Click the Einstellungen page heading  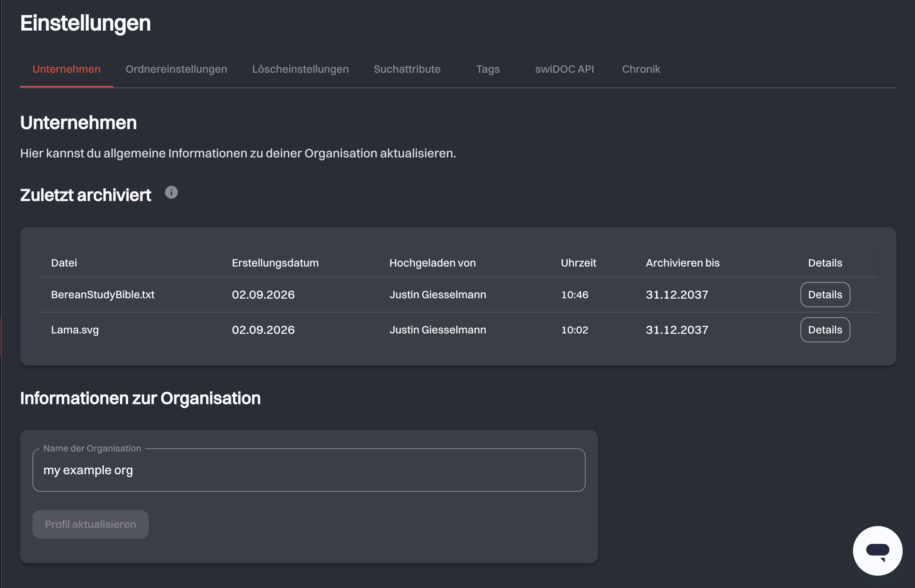tap(85, 23)
